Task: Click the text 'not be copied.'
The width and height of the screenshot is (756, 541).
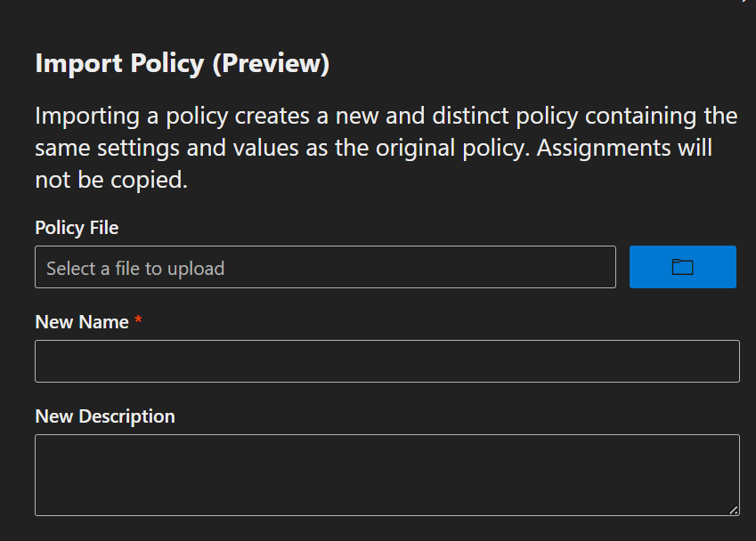Action: 111,180
